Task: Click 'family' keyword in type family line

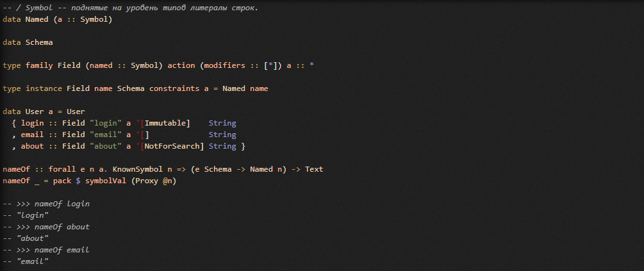Action: (39, 66)
